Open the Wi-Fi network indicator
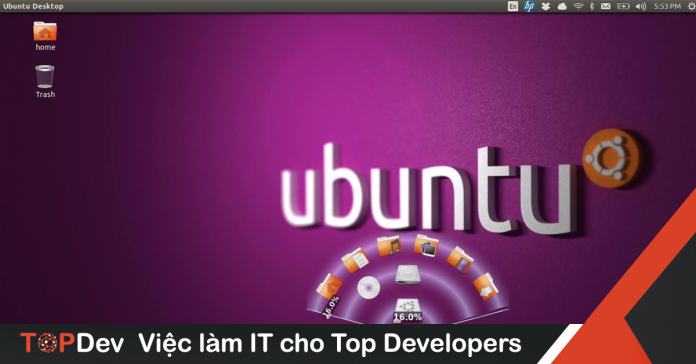 578,6
